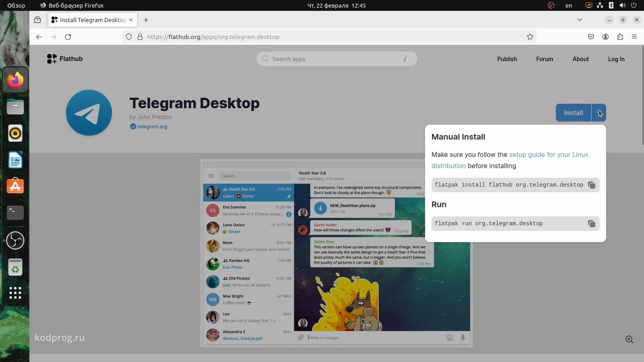This screenshot has height=362, width=644.
Task: Open Rhythmbox from the dock
Action: point(15,133)
